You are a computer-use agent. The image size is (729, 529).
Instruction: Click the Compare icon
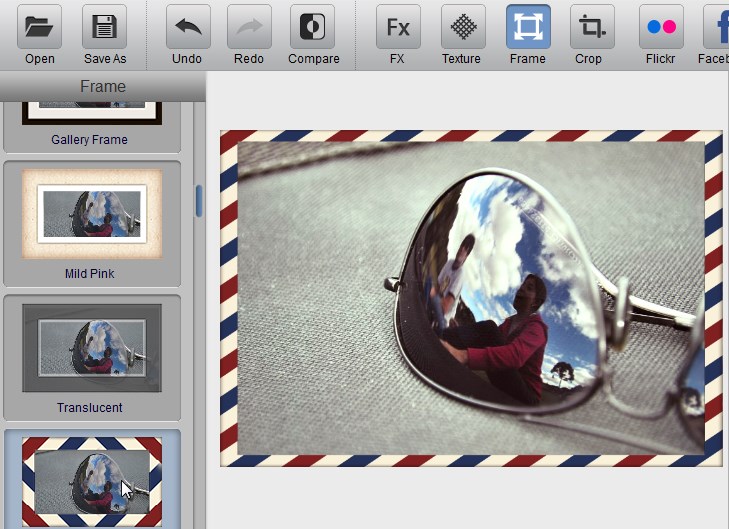click(312, 26)
